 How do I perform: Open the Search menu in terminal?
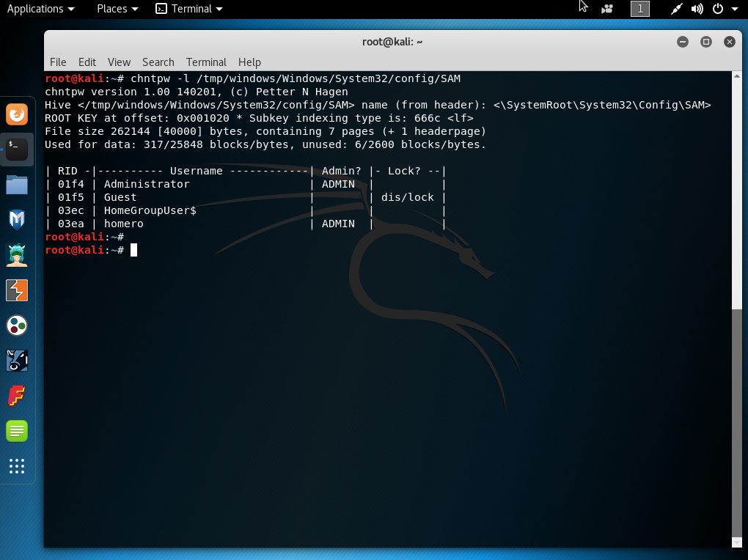[158, 62]
